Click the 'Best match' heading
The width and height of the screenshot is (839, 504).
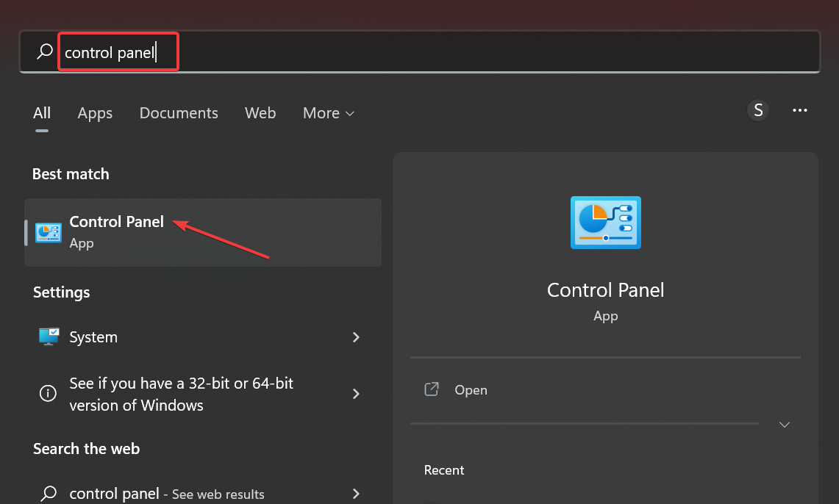[x=71, y=174]
